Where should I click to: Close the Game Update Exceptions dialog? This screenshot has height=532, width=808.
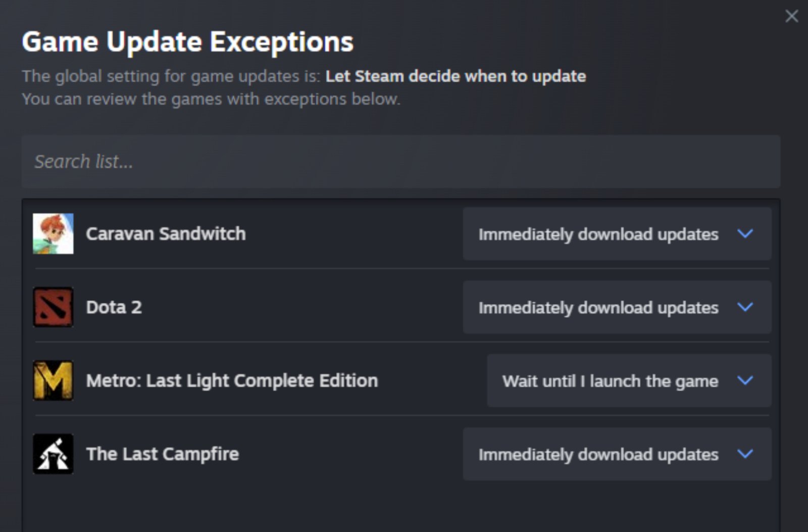[x=791, y=16]
